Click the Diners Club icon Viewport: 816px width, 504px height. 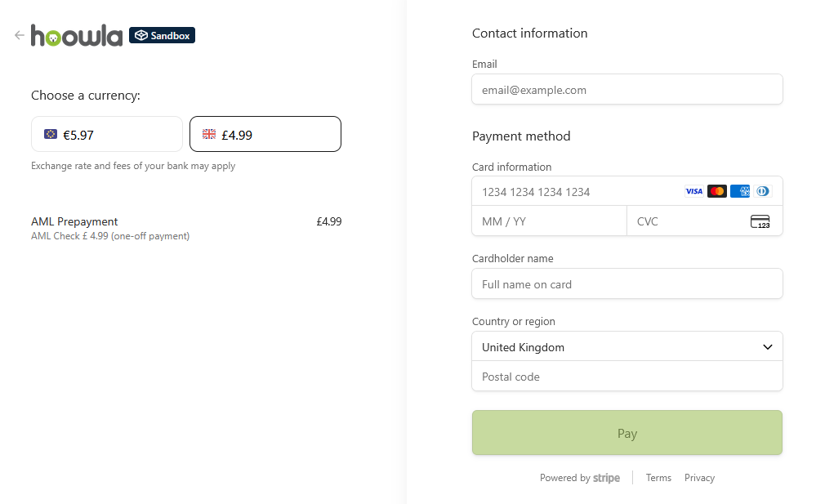[x=763, y=191]
